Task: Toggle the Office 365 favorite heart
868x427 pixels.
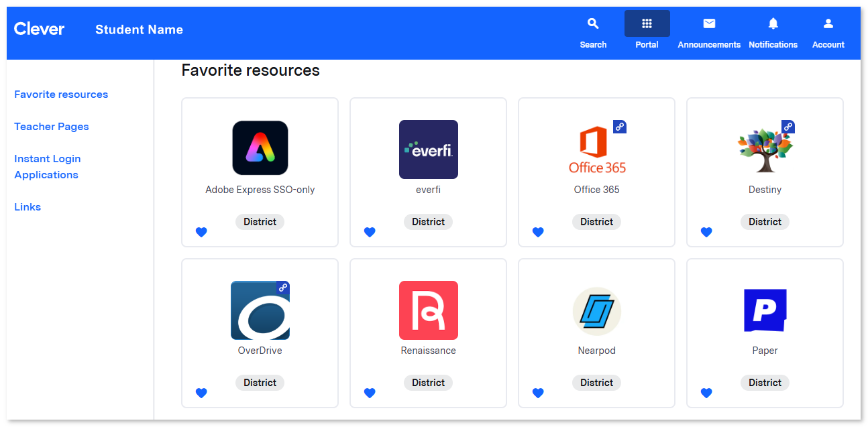Action: [538, 232]
